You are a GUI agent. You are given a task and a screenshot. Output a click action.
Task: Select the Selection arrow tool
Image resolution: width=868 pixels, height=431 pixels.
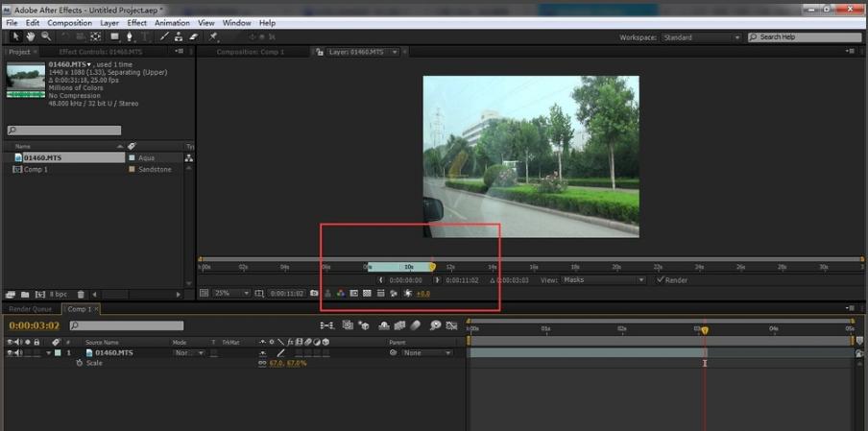[16, 36]
